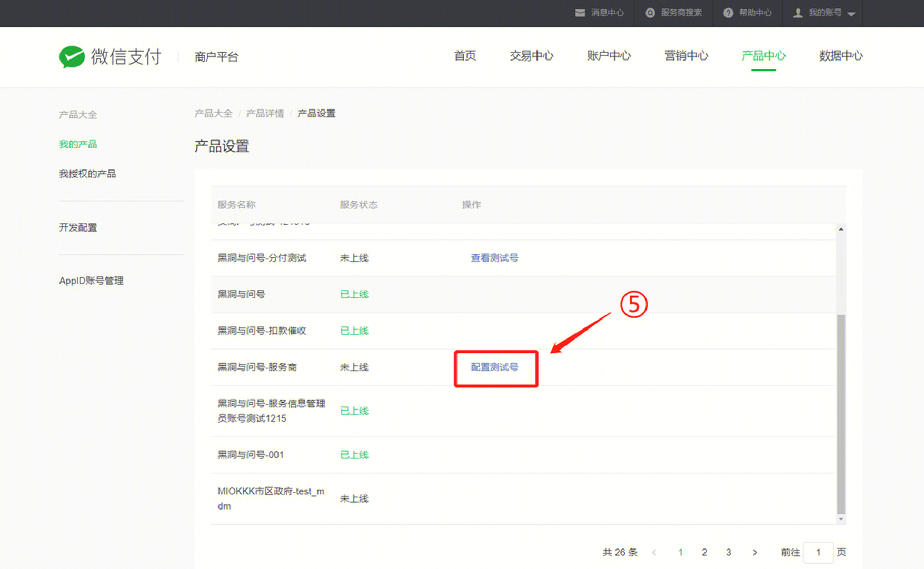Image resolution: width=924 pixels, height=569 pixels.
Task: Open 帮助中心 in top bar
Action: [x=755, y=13]
